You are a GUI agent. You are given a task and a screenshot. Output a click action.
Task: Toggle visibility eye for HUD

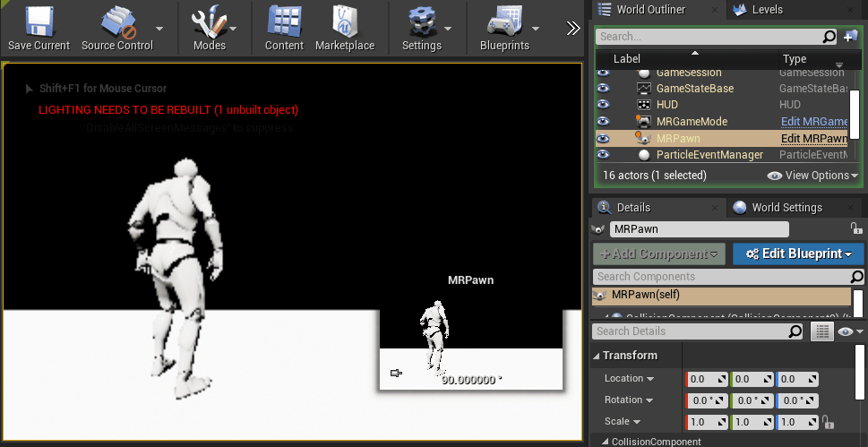603,105
